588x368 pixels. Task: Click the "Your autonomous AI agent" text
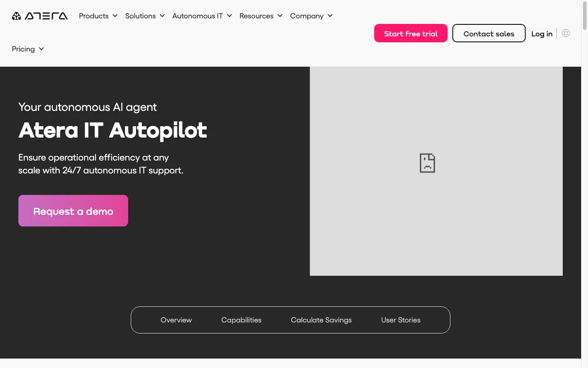[x=87, y=107]
